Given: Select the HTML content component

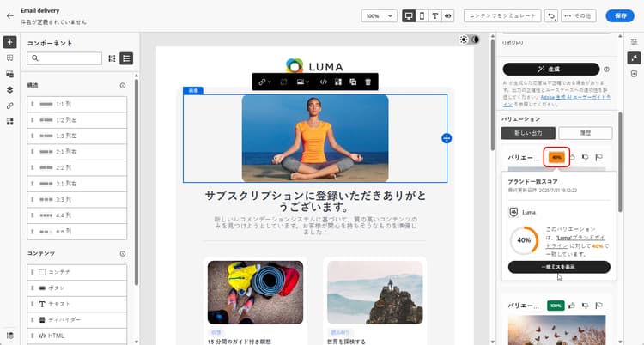Looking at the screenshot, I should pyautogui.click(x=77, y=336).
